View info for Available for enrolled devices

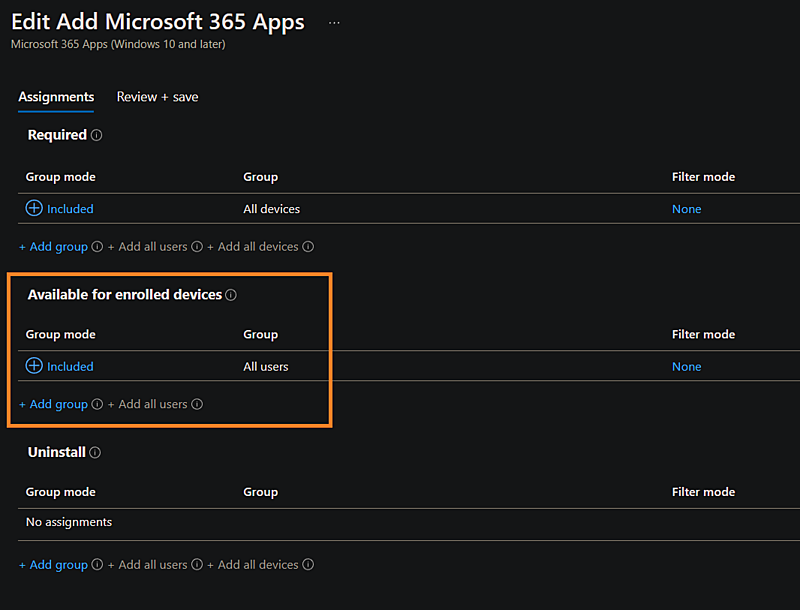[231, 295]
